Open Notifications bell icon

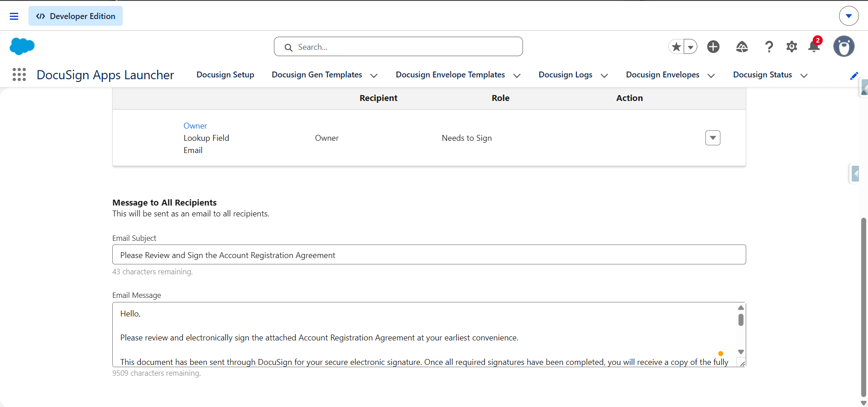(x=814, y=46)
